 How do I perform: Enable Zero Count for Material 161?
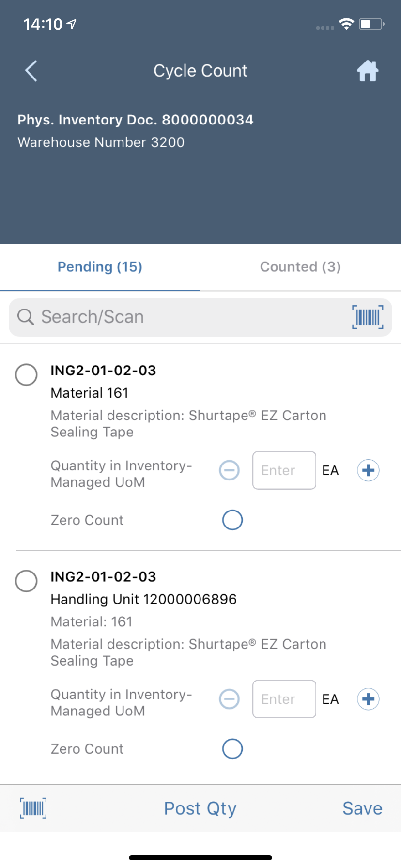tap(232, 520)
